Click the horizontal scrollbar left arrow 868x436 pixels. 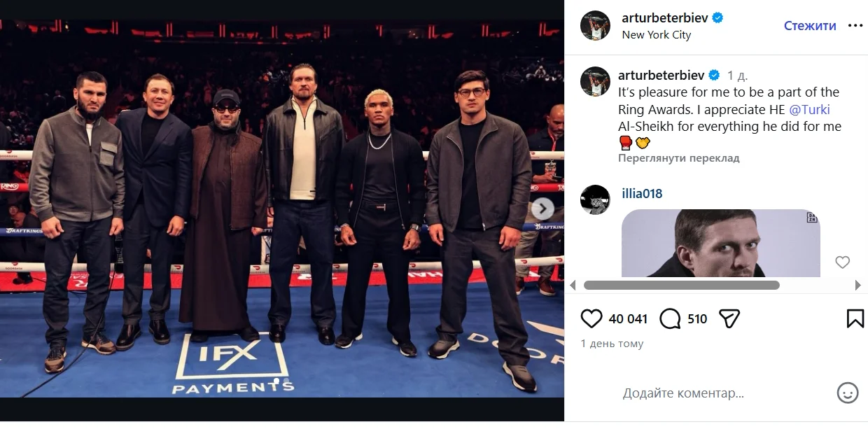[573, 286]
